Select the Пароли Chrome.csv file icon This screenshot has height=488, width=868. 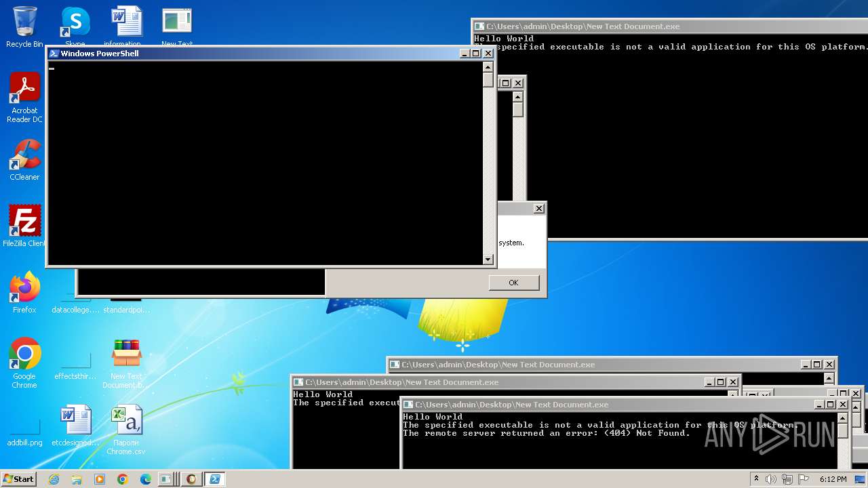tap(126, 430)
